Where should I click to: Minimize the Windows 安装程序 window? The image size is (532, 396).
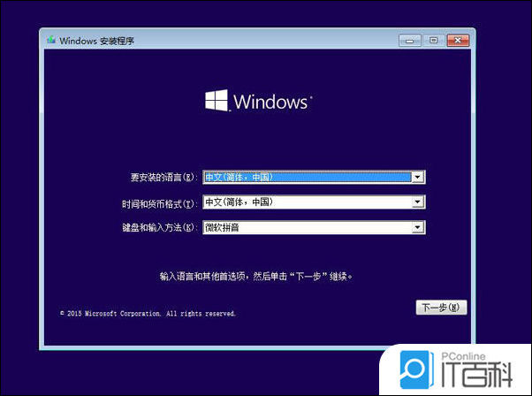pyautogui.click(x=410, y=41)
